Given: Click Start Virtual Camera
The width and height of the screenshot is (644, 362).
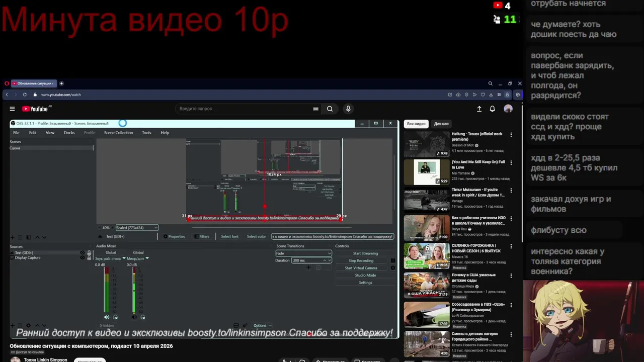Looking at the screenshot, I should pyautogui.click(x=361, y=268).
